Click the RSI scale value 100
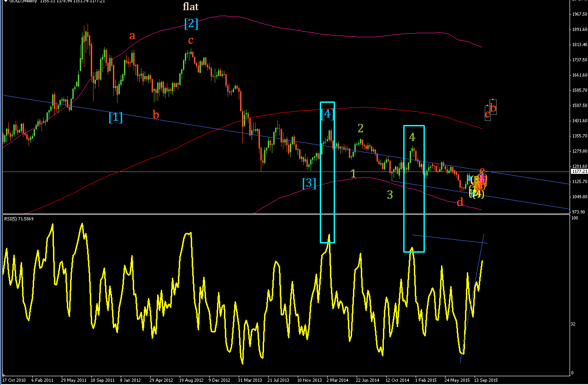Viewport: 588px width, 385px height. point(575,218)
